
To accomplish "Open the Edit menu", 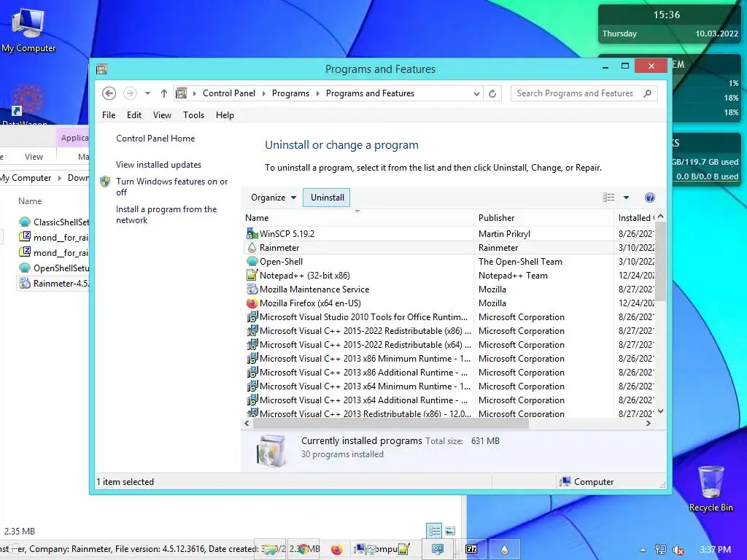I will (134, 114).
